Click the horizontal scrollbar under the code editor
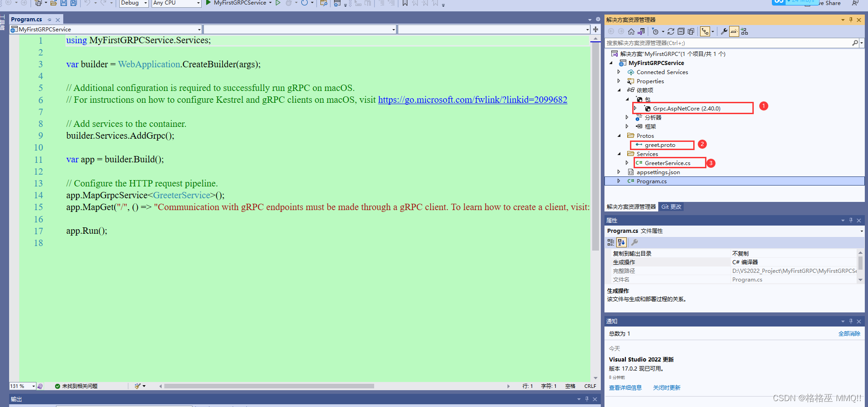 click(269, 386)
